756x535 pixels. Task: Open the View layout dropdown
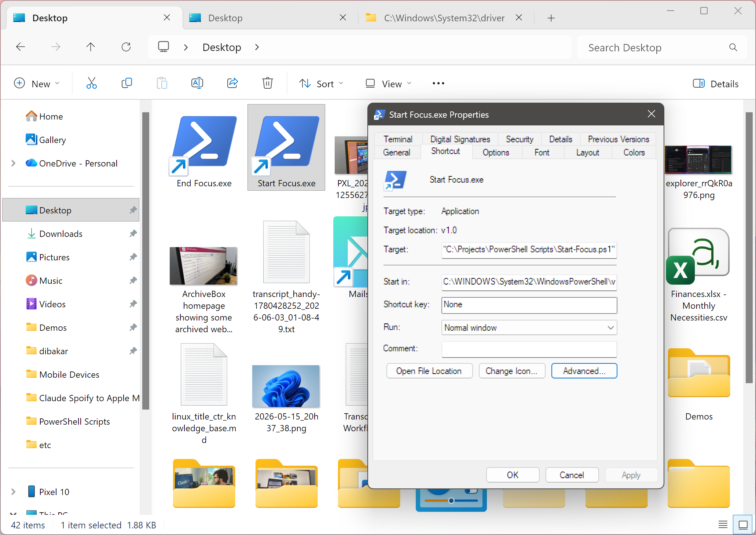pos(389,84)
